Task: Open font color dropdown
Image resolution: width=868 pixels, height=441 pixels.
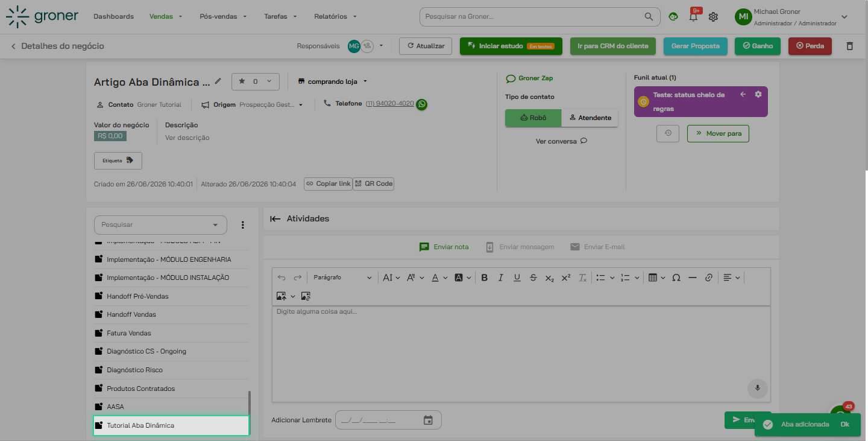Action: point(439,278)
